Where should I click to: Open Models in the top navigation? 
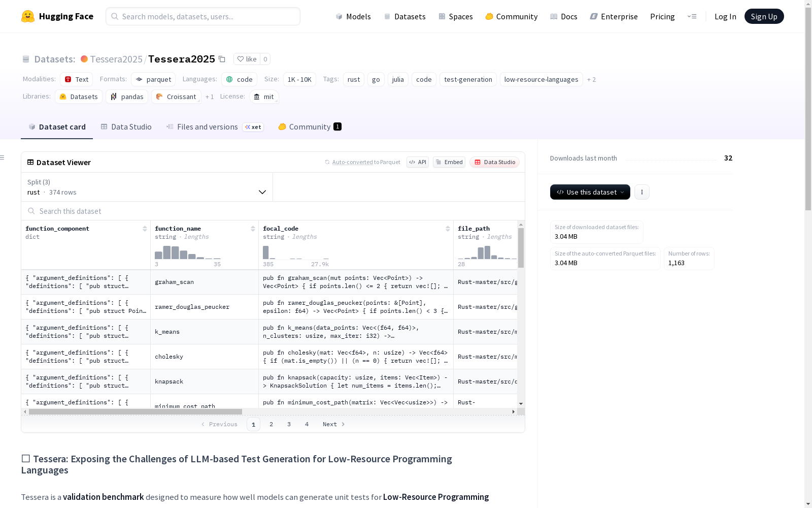coord(353,16)
